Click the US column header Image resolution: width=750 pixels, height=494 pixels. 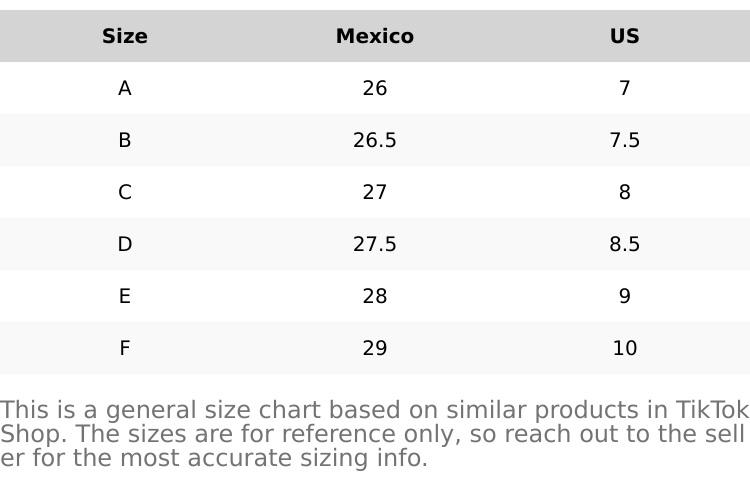625,37
